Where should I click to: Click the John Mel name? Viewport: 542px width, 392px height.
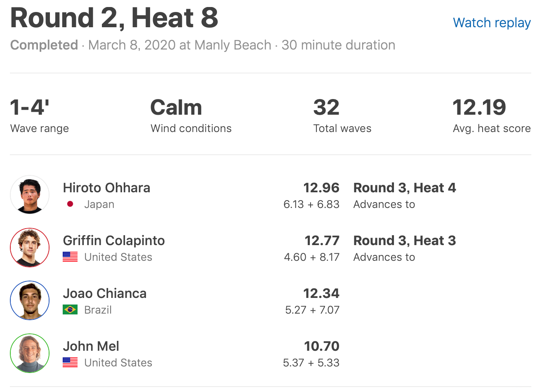(x=91, y=346)
